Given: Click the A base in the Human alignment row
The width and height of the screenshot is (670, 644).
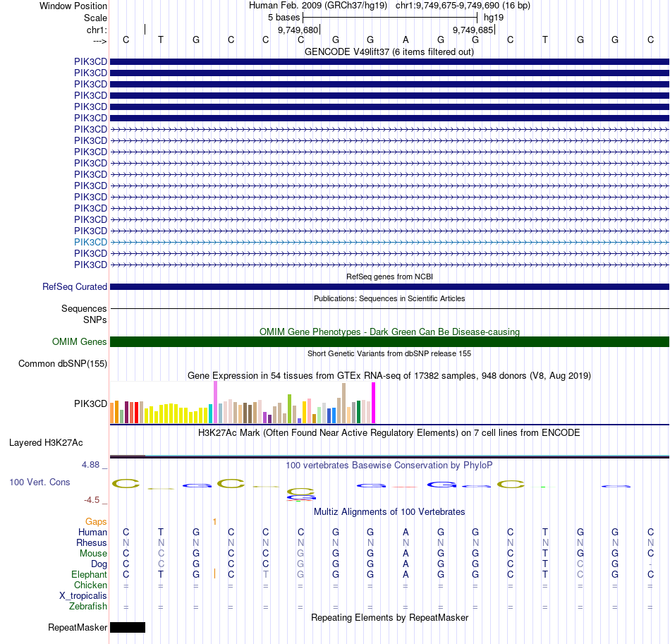Looking at the screenshot, I should (406, 532).
